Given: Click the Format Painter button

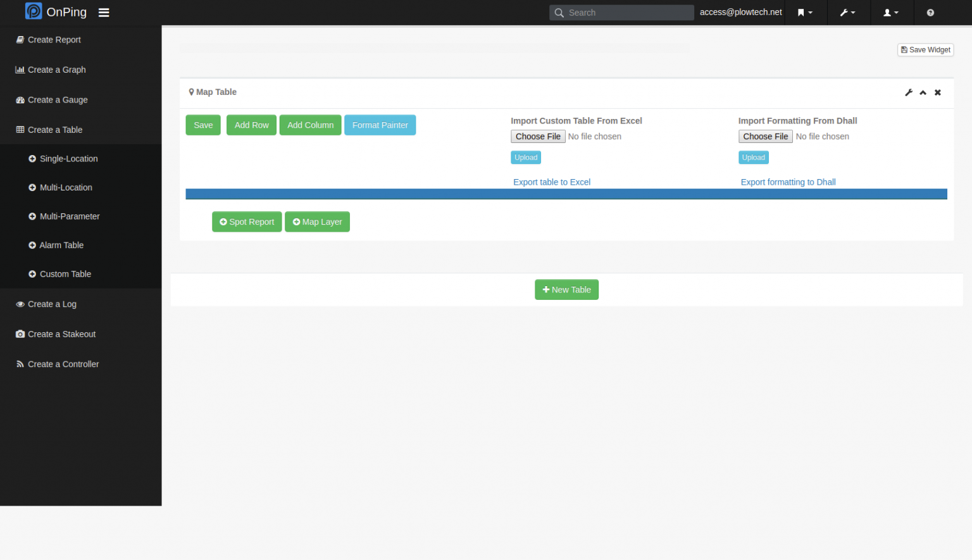Looking at the screenshot, I should pos(380,125).
